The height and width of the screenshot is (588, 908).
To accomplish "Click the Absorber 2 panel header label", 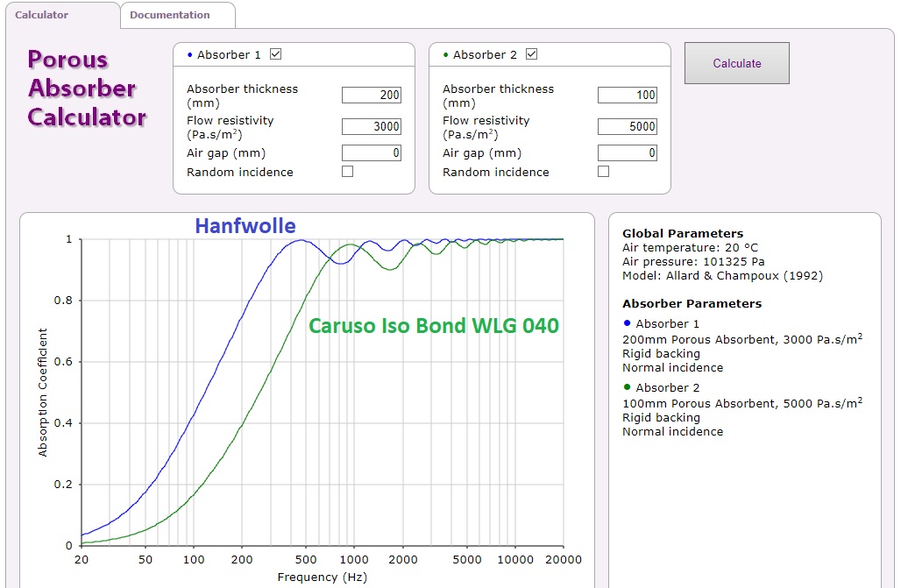I will tap(485, 54).
